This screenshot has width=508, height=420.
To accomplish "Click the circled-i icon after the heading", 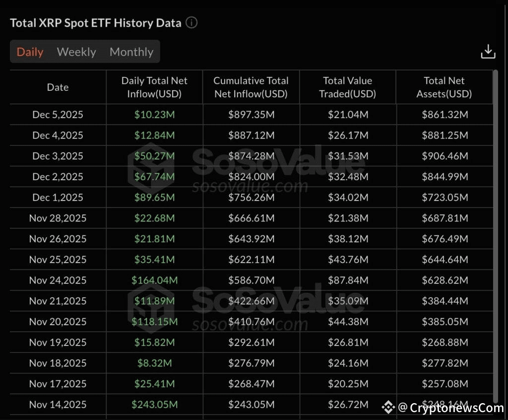I will (x=191, y=22).
